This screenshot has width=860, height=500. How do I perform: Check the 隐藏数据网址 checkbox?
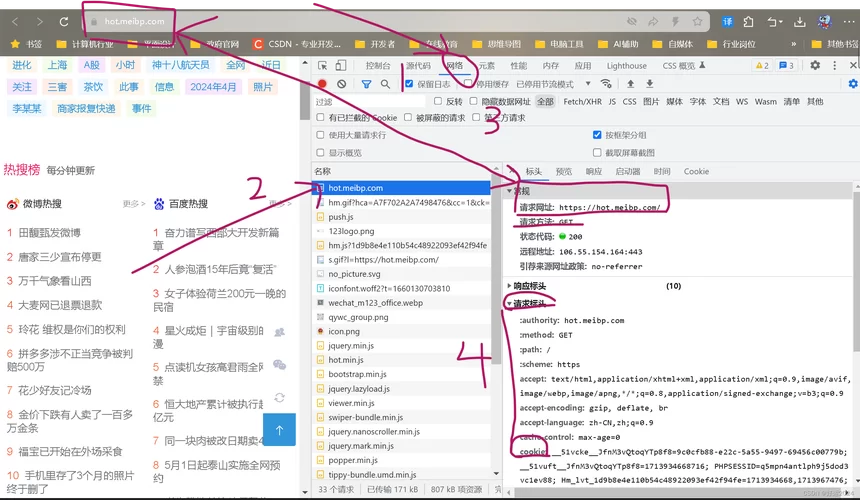(473, 101)
